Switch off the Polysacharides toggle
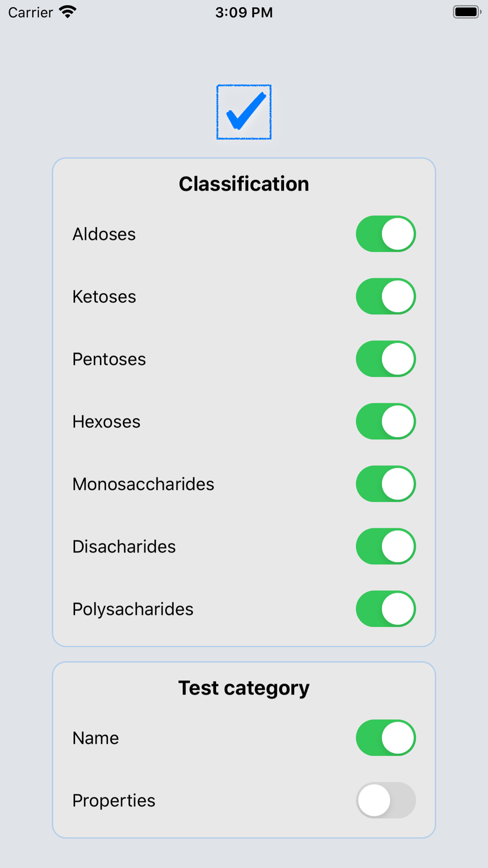 [386, 609]
